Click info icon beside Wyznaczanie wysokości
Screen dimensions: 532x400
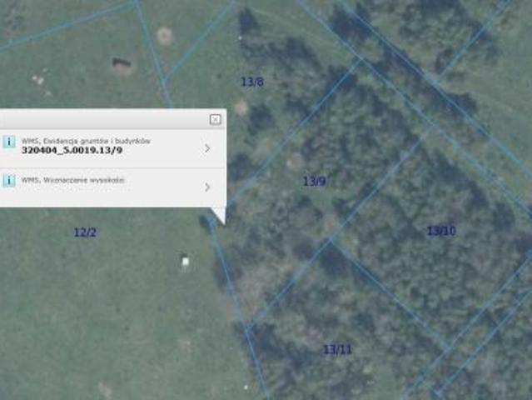(8, 180)
